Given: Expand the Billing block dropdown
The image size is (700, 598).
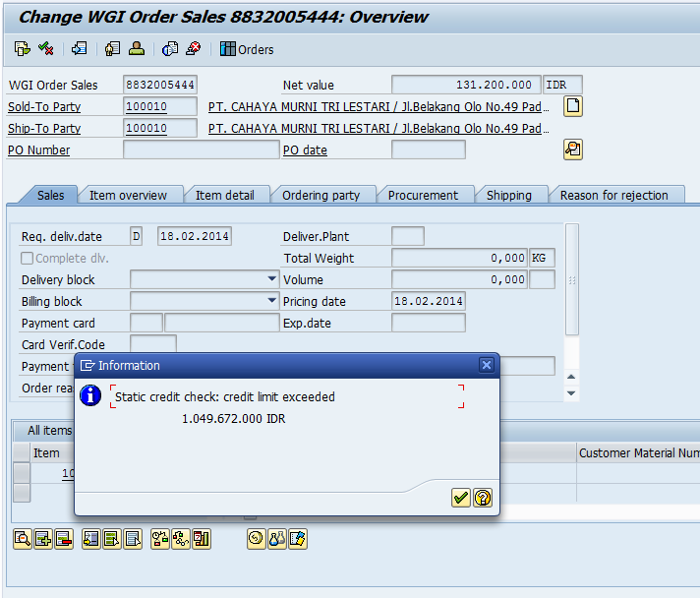Looking at the screenshot, I should [x=271, y=301].
